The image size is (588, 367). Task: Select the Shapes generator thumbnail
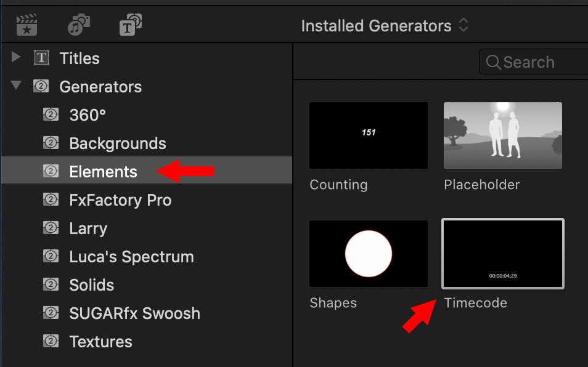(x=368, y=254)
